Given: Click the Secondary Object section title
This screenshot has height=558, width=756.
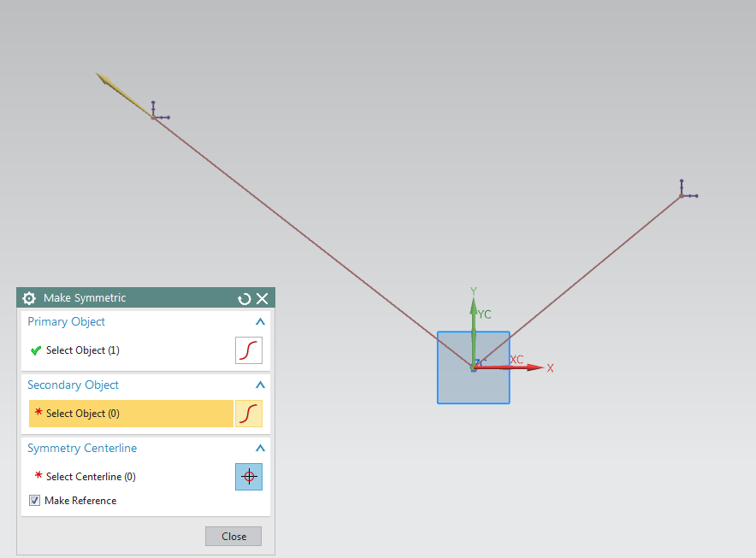Looking at the screenshot, I should click(73, 385).
